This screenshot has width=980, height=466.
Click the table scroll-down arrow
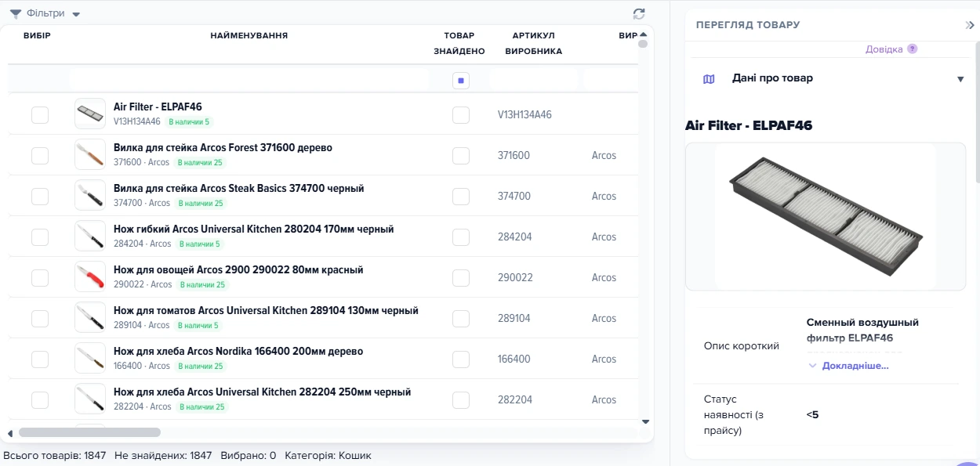pos(645,421)
